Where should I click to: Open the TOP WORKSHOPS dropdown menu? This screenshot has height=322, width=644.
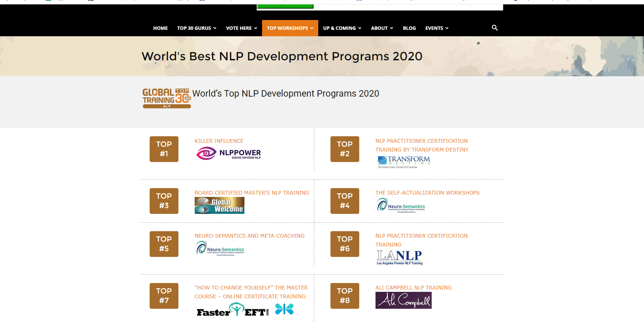[x=290, y=28]
